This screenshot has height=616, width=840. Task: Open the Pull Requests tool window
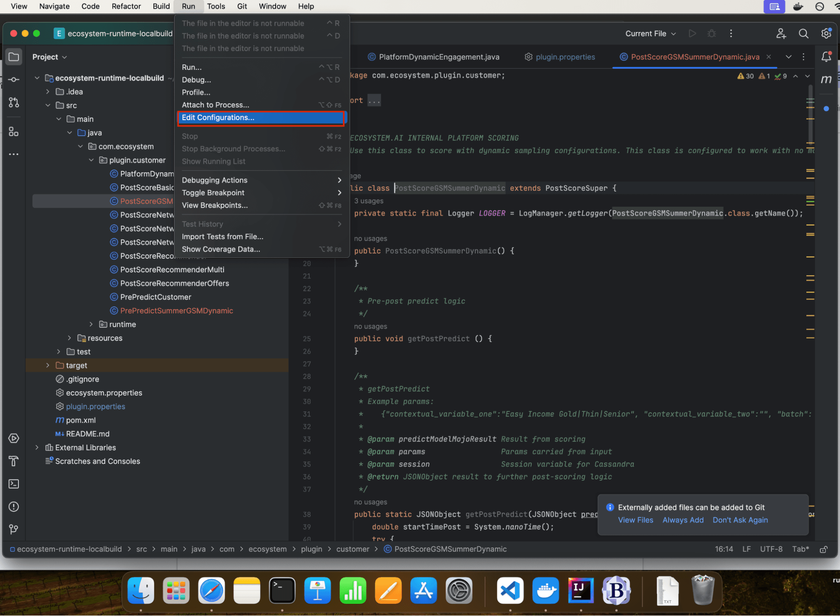[x=14, y=103]
